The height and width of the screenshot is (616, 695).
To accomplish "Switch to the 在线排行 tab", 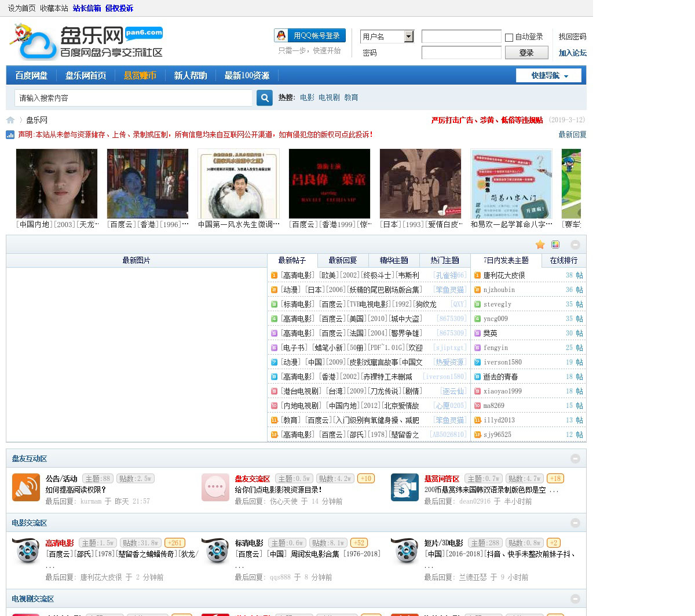I will 564,260.
